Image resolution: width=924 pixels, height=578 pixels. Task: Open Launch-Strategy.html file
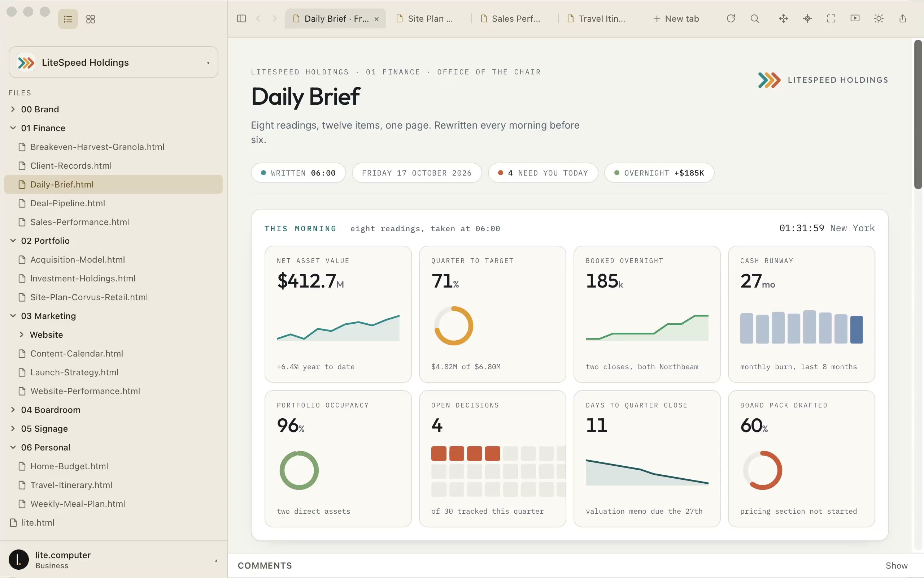[x=113, y=372]
